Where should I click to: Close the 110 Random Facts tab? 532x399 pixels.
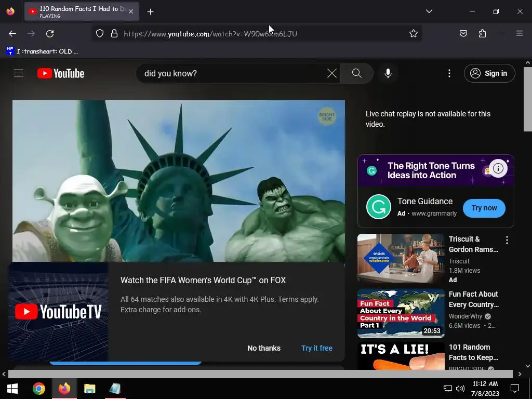[131, 11]
